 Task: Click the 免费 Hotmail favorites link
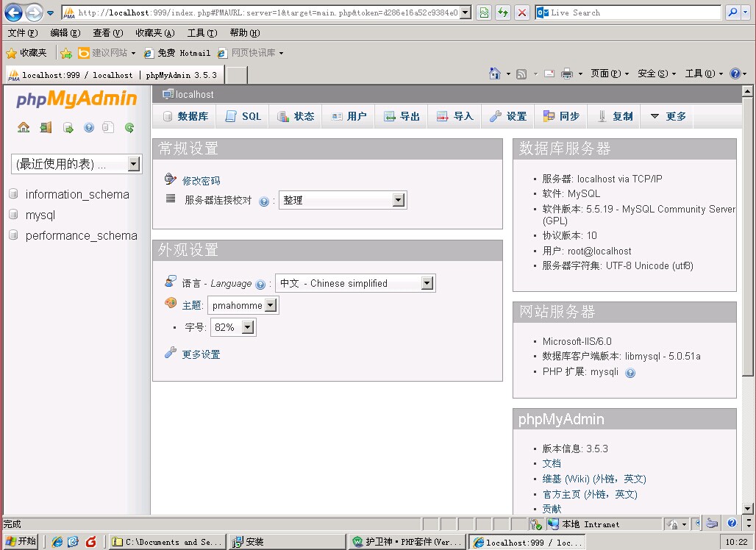click(177, 53)
